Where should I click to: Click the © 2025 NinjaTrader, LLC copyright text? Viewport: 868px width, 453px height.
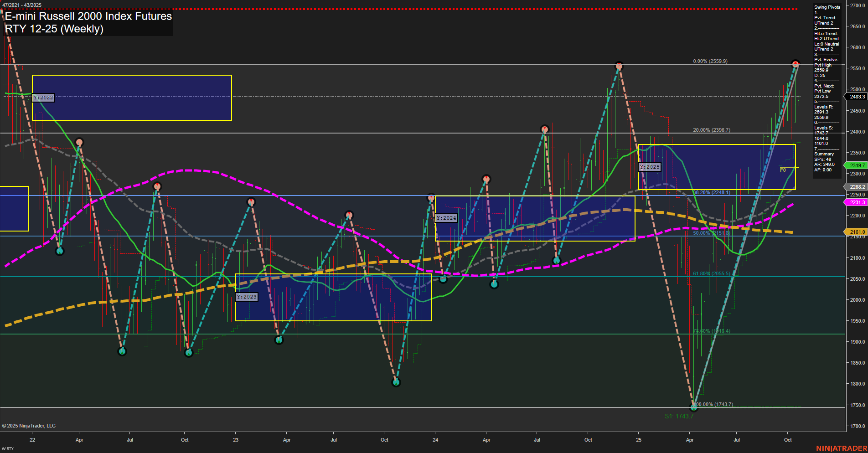[x=29, y=426]
